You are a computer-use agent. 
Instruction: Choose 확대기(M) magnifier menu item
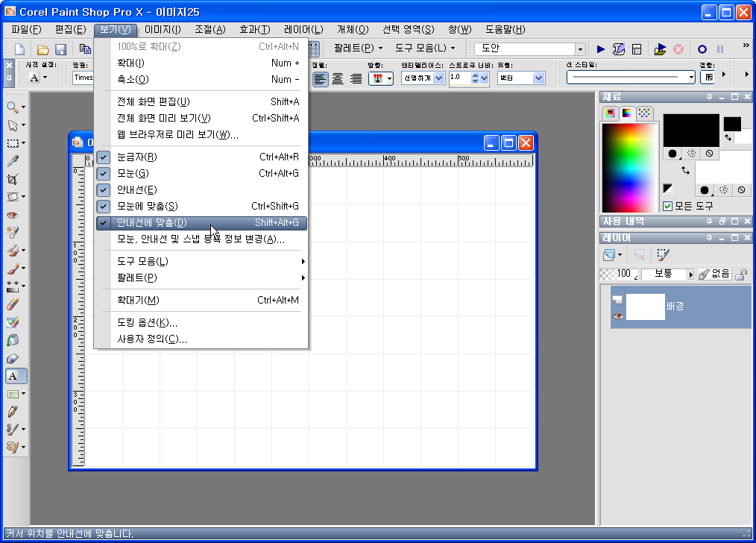pyautogui.click(x=201, y=300)
